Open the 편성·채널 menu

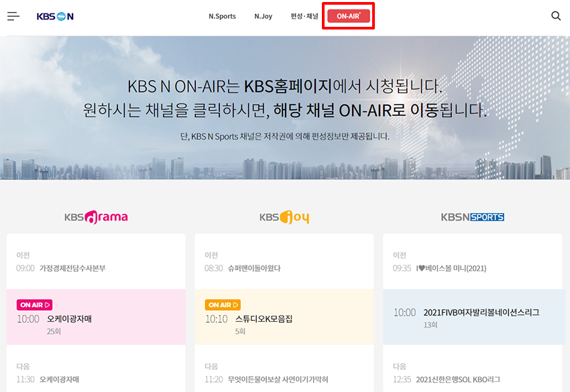[x=304, y=16]
